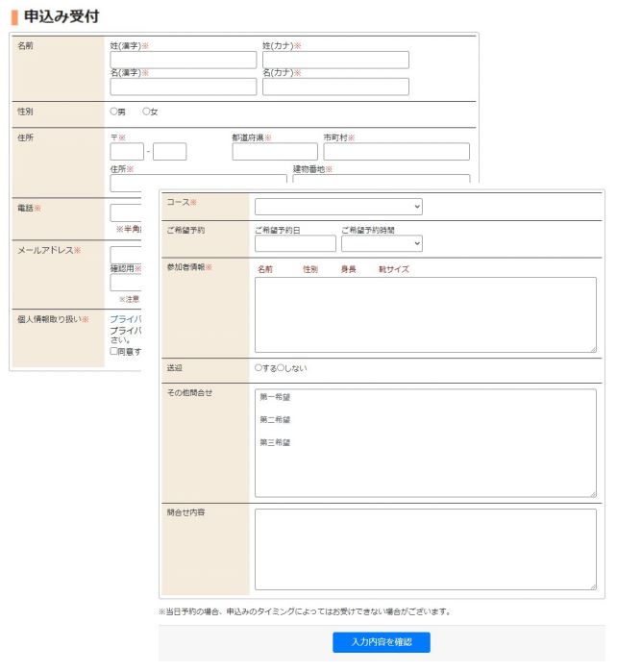Viewport: 617px width, 672px height.
Task: Click the 都道府県 input field
Action: 275,152
